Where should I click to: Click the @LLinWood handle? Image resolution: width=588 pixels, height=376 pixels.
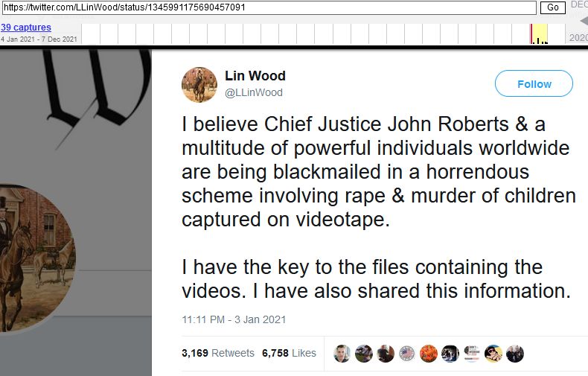pos(254,92)
